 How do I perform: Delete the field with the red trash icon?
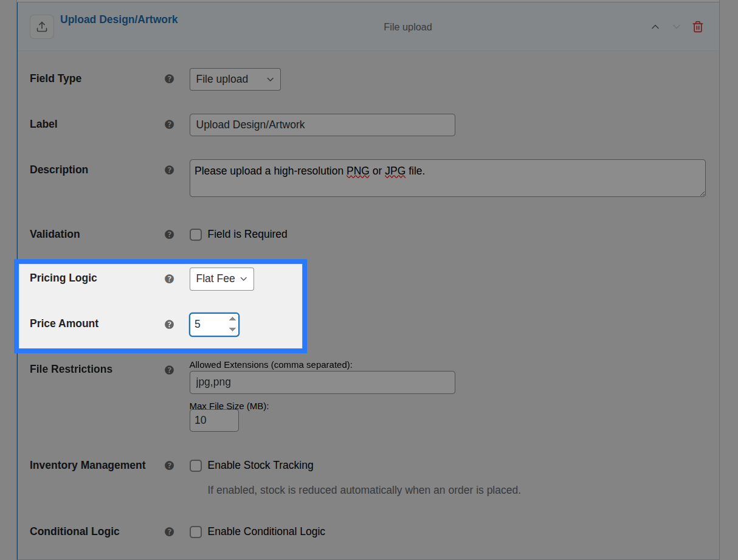[x=698, y=27]
